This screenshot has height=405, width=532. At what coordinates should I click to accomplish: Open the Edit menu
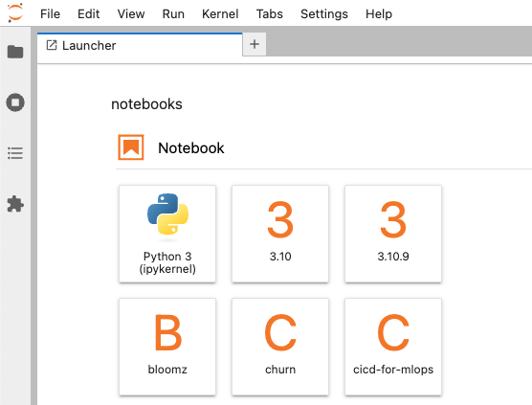pos(89,14)
